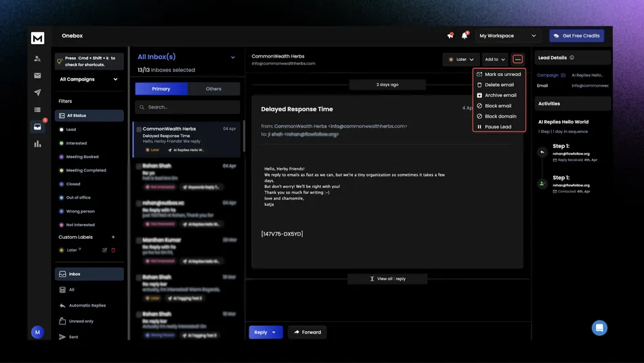
Task: Select the checkbox for the CommonWealth Herbs email
Action: (x=139, y=129)
